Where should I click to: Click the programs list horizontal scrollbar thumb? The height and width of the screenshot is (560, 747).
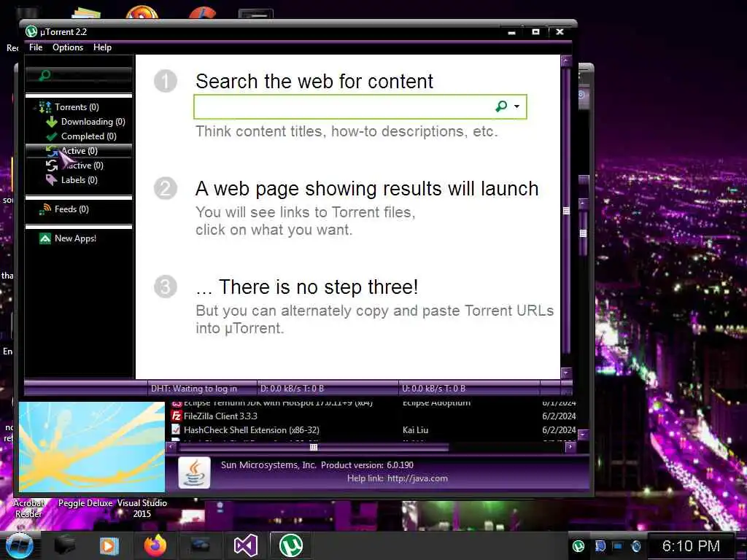[x=313, y=447]
